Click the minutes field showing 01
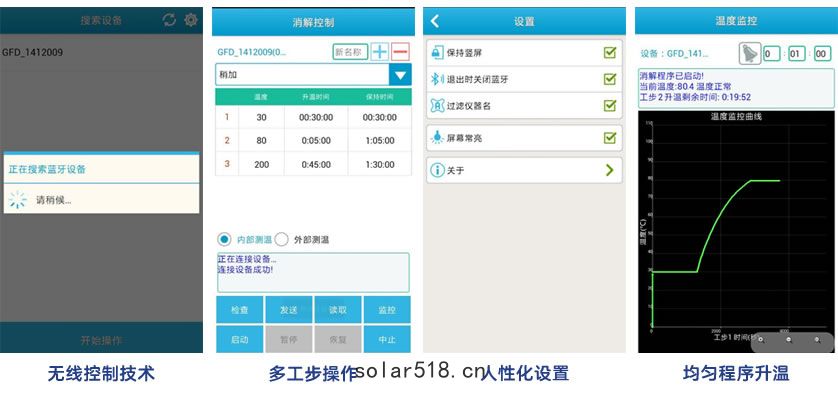 click(796, 54)
